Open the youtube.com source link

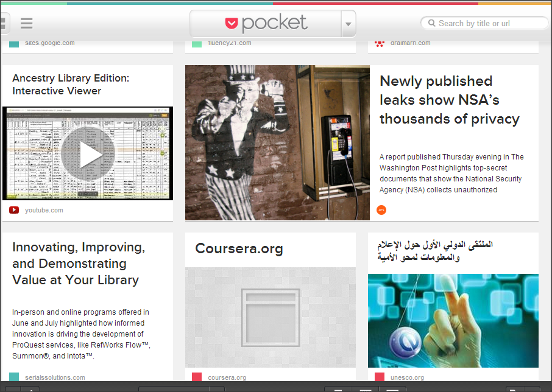44,210
